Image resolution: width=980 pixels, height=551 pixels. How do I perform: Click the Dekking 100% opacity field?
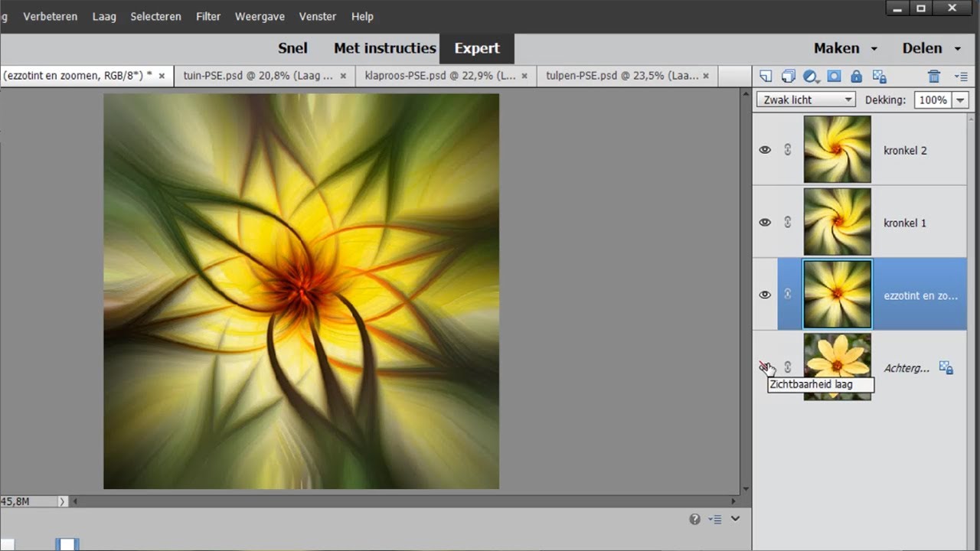933,99
